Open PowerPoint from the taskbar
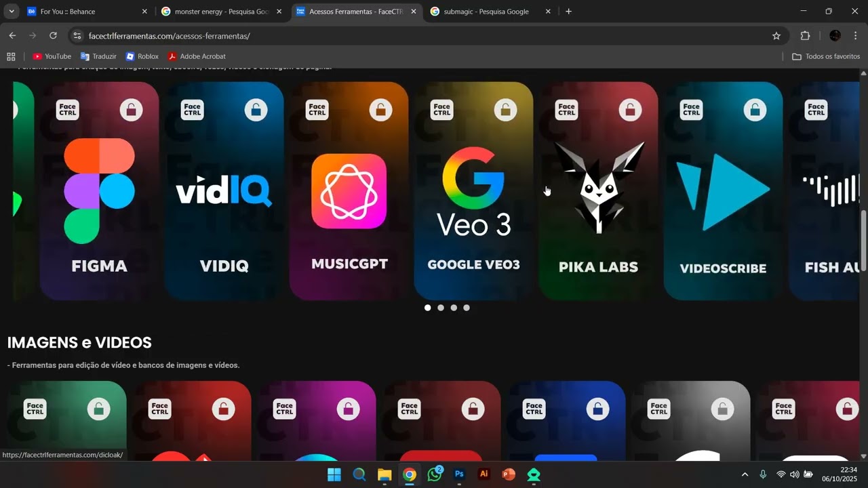Screen dimensions: 868x488 tap(509, 474)
